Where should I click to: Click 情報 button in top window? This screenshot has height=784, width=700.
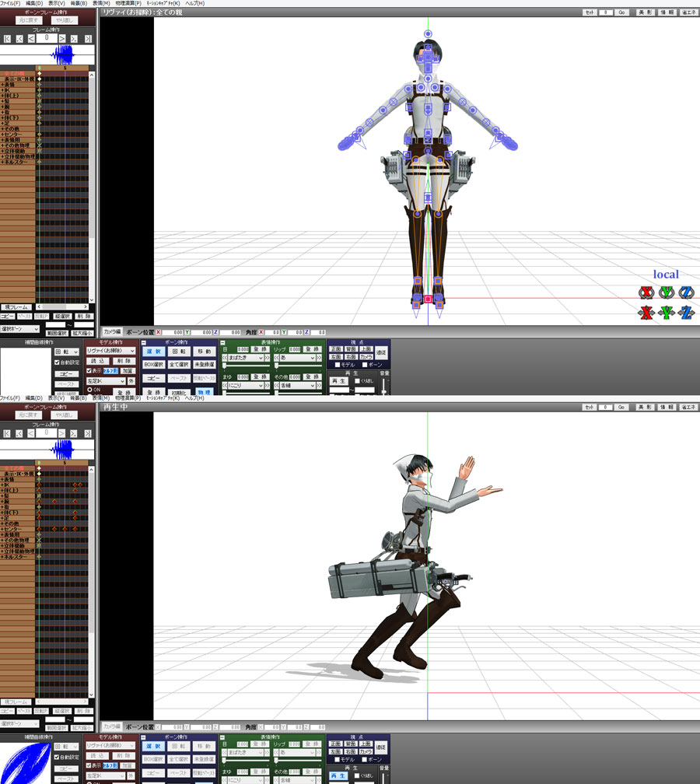667,12
